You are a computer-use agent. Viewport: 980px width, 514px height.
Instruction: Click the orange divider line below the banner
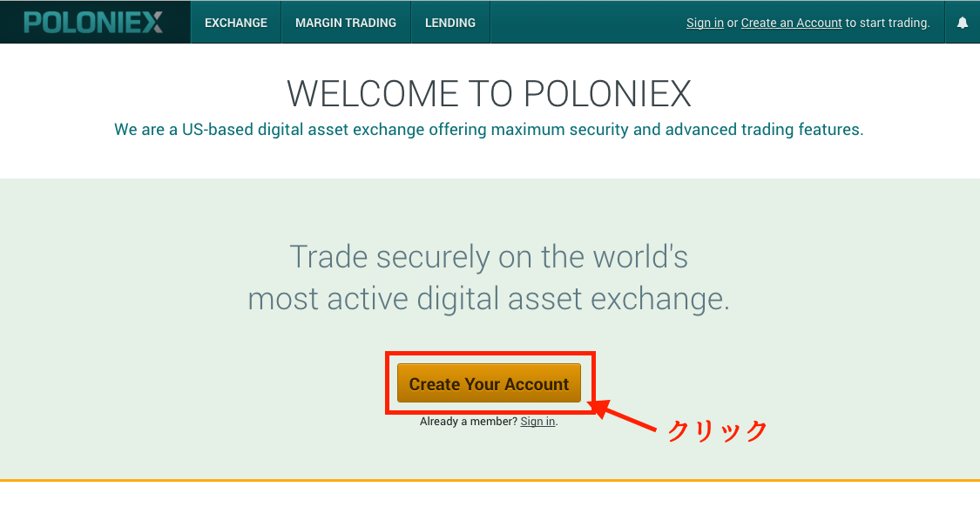(x=490, y=480)
